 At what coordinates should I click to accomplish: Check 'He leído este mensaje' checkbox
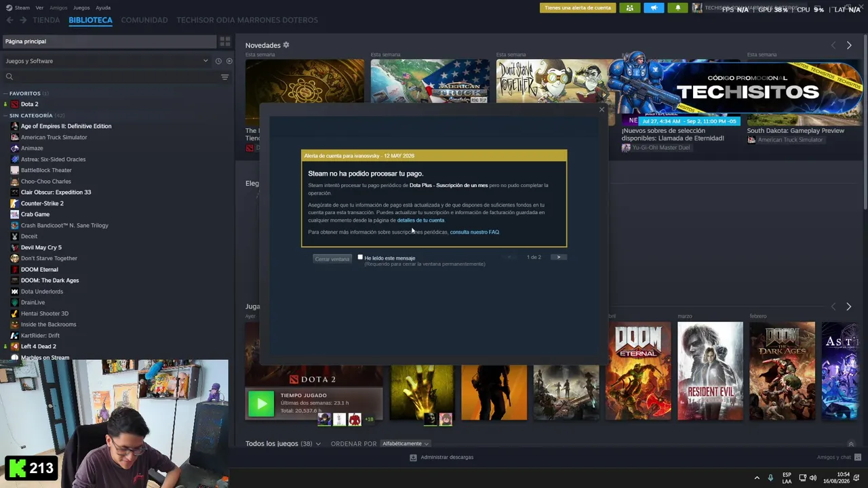tap(360, 258)
